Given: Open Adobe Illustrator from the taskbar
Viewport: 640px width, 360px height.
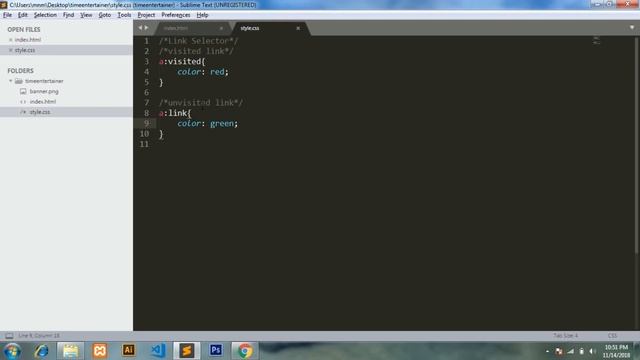Looking at the screenshot, I should [x=129, y=350].
